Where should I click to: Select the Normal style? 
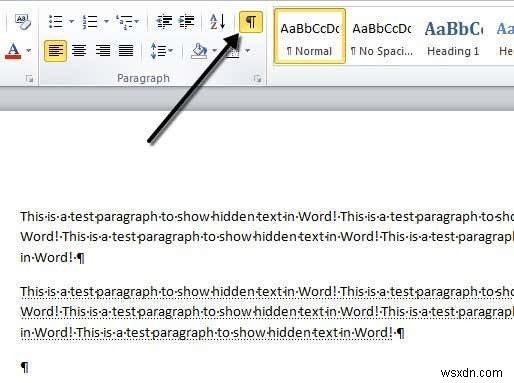(310, 36)
